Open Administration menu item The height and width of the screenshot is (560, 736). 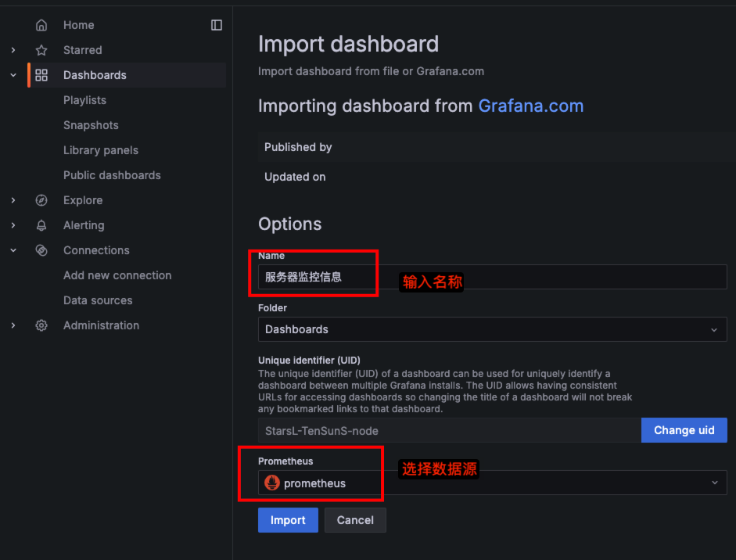coord(102,325)
